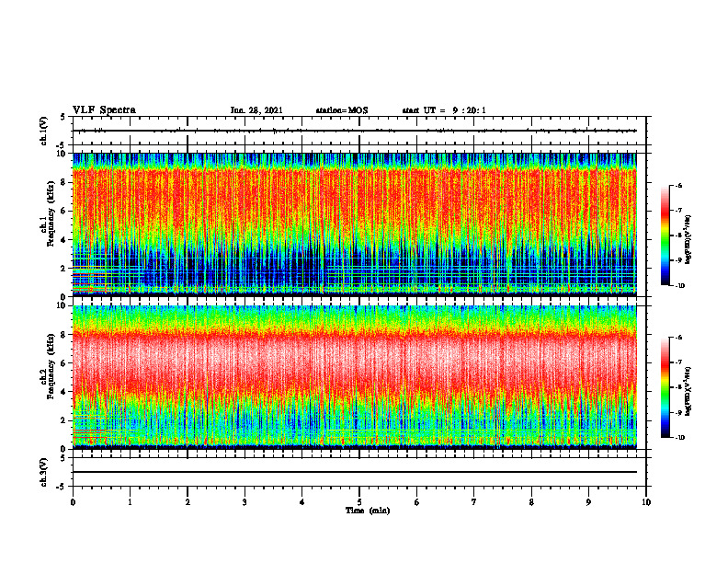
Task: Click the "-5" voltage tick of ch.1(V) strip
Action: coord(62,144)
